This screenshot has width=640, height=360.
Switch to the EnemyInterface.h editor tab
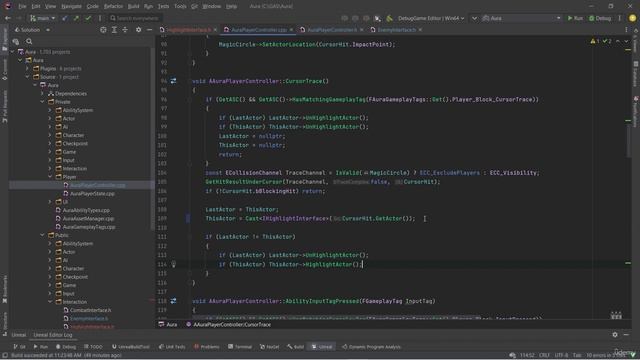pos(396,30)
